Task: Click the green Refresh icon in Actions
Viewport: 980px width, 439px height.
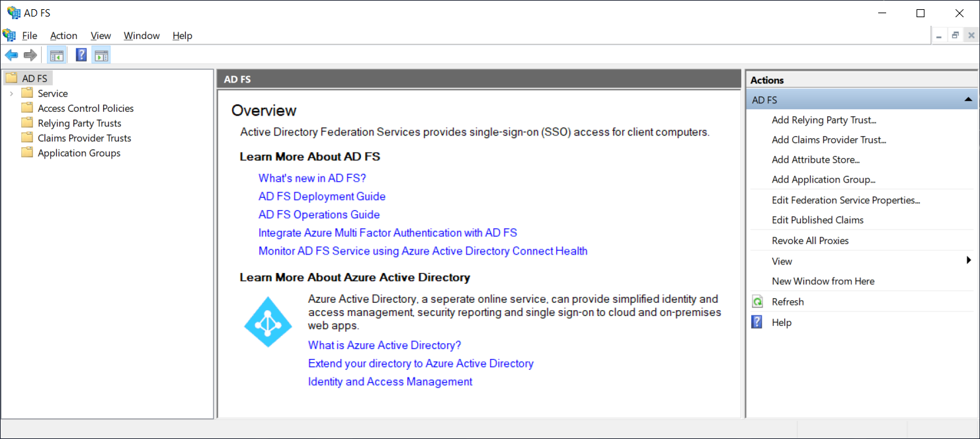Action: click(758, 302)
